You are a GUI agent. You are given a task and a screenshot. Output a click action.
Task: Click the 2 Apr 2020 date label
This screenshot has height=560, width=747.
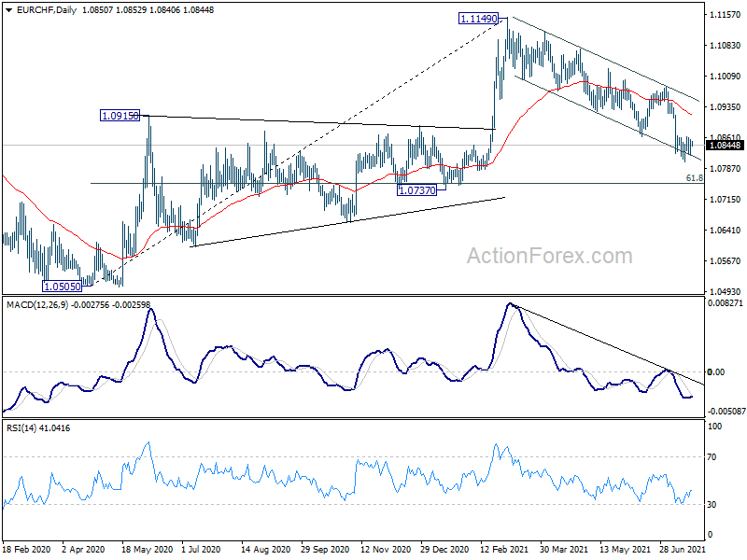[84, 549]
